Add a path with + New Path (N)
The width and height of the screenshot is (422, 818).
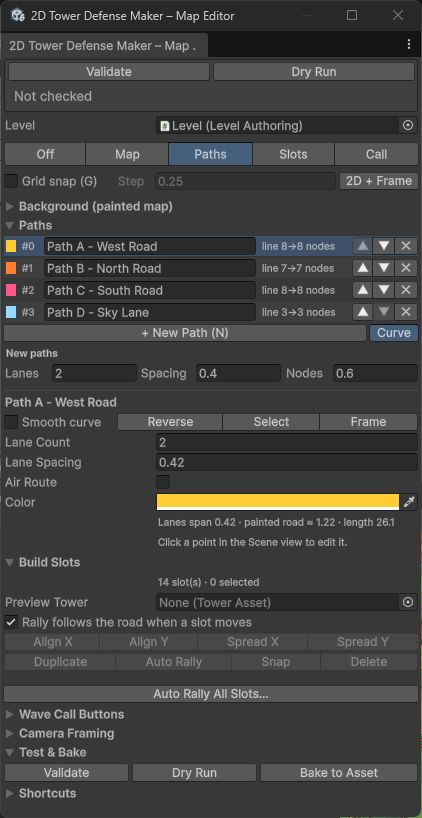click(185, 333)
